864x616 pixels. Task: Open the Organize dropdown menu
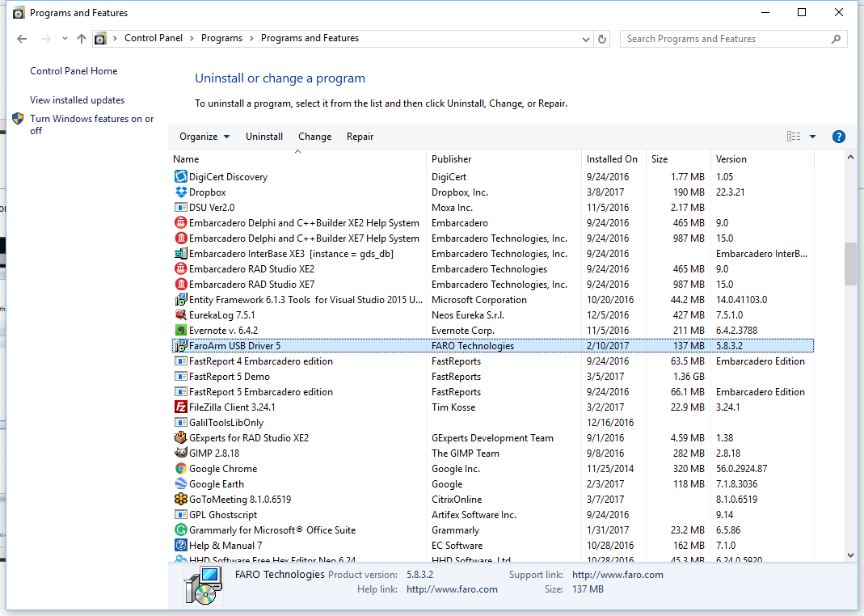point(204,137)
